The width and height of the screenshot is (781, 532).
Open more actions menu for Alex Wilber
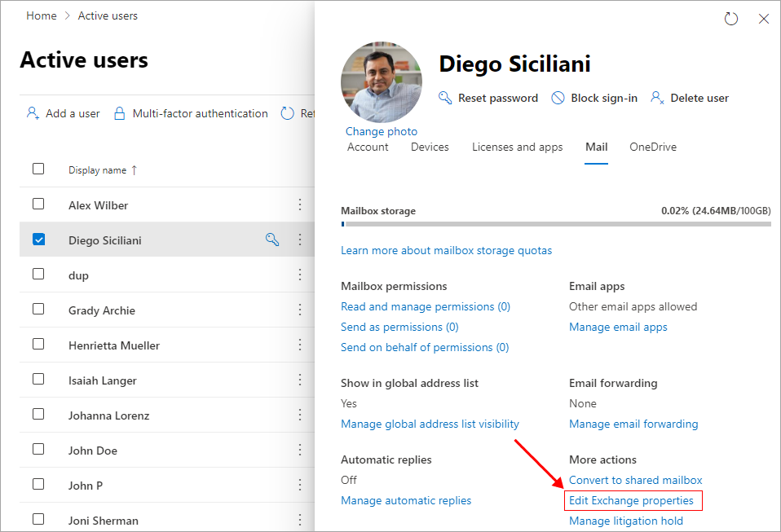click(x=300, y=204)
